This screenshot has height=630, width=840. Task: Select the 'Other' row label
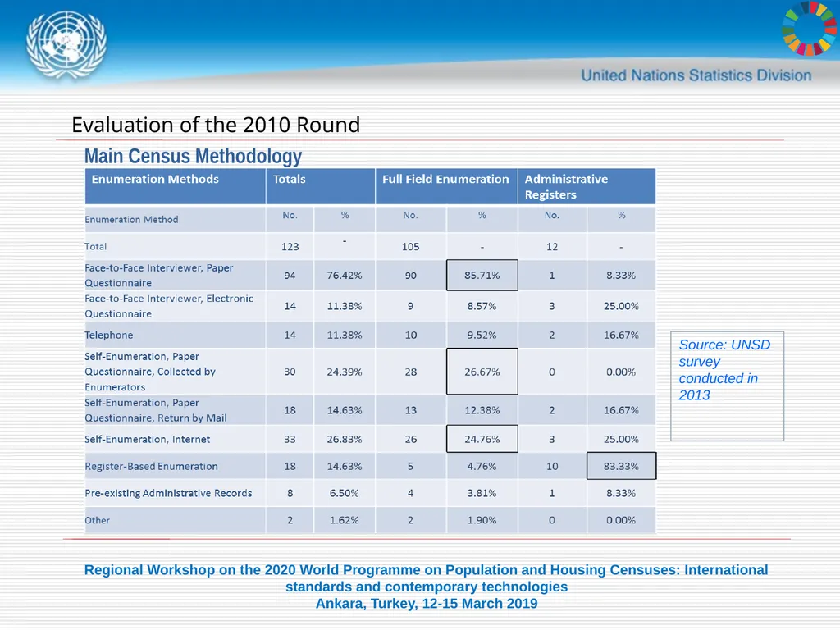click(97, 520)
